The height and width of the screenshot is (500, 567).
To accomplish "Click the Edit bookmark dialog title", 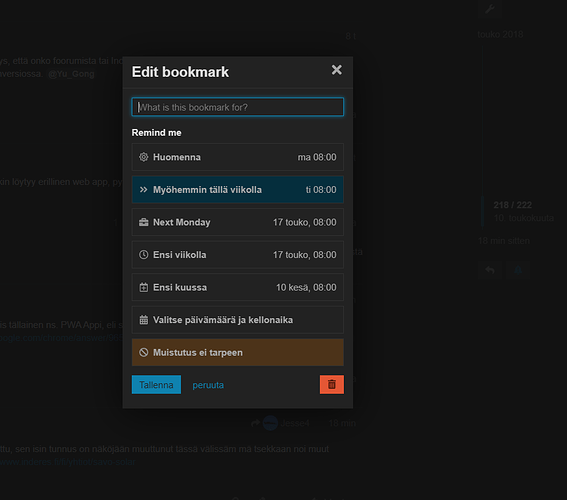I will (x=180, y=72).
